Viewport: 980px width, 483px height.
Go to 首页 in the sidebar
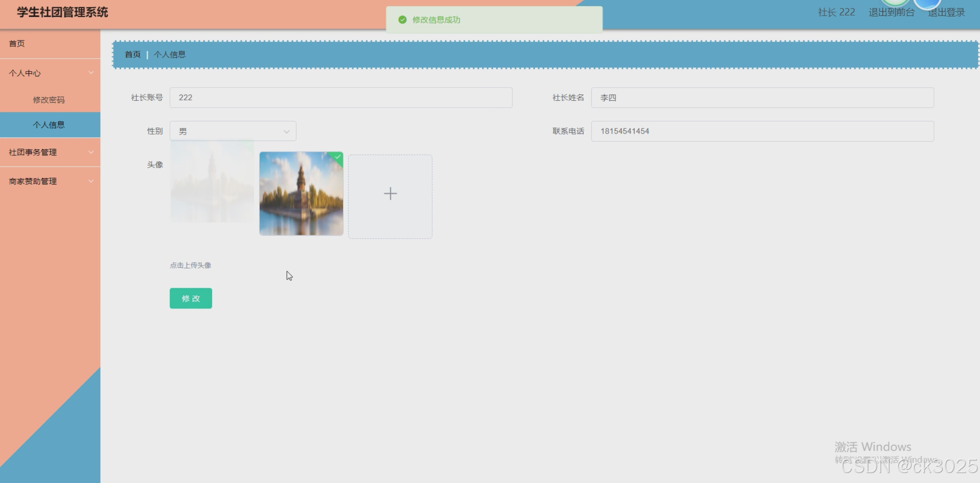[17, 43]
